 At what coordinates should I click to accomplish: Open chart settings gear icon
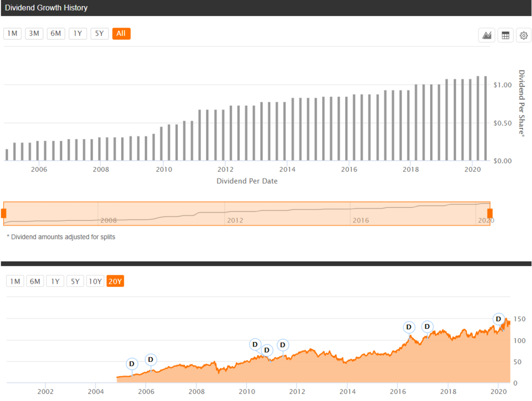pyautogui.click(x=524, y=35)
